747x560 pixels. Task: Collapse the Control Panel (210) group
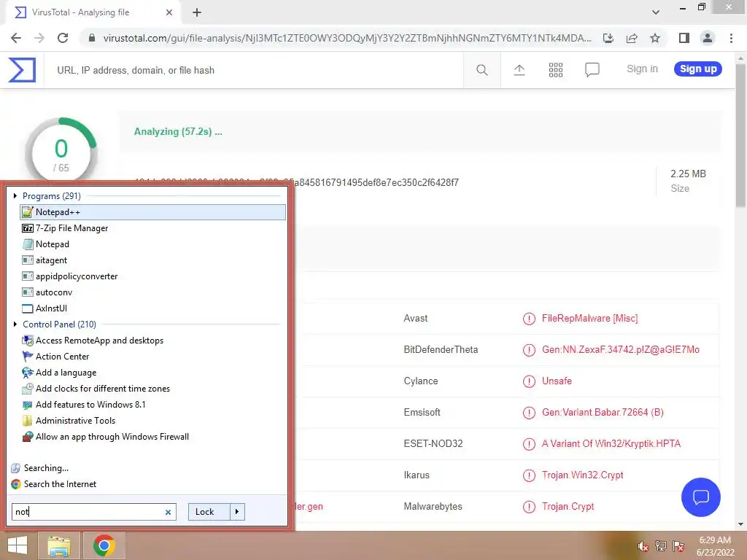click(15, 324)
